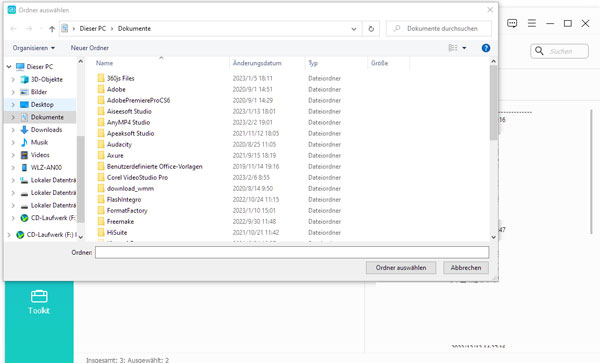The image size is (600, 363).
Task: Click Neuer Ordner in toolbar
Action: pyautogui.click(x=90, y=48)
